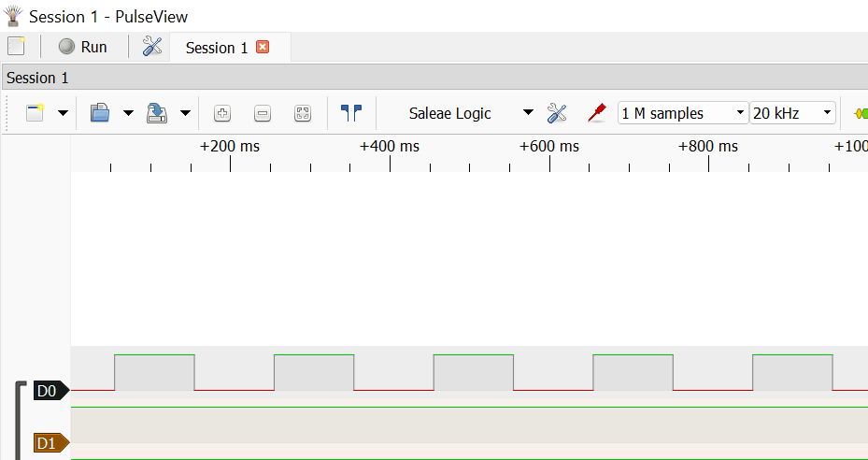Click the new session toolbar icon
The width and height of the screenshot is (868, 460).
[x=36, y=113]
